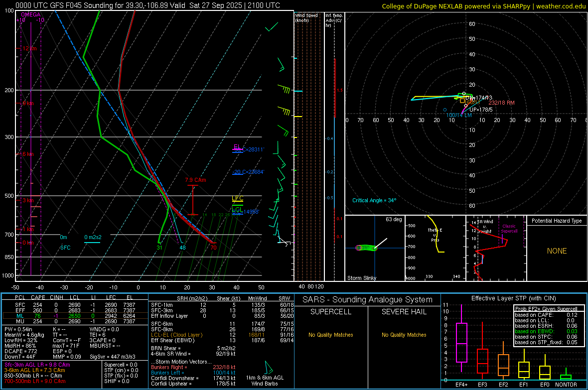Click the green LCL label on the skew-T

coord(237,209)
